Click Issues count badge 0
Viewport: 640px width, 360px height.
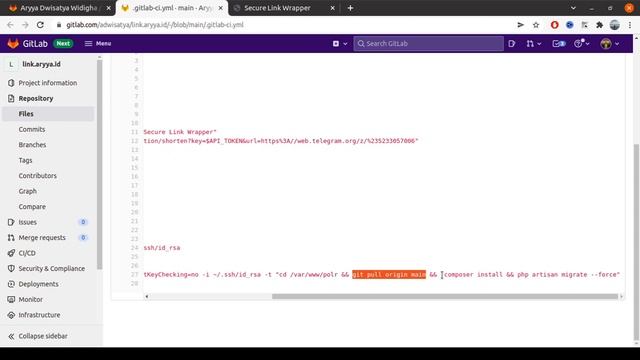[x=83, y=222]
